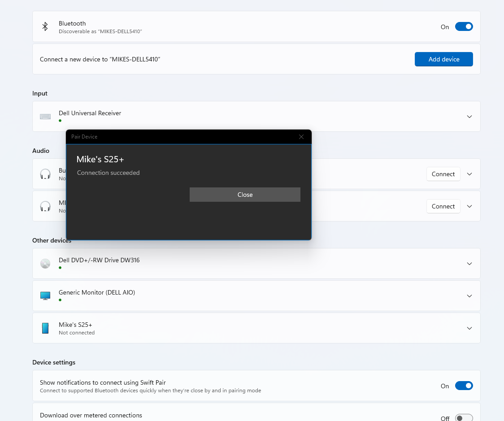504x421 pixels.
Task: Expand the Generic Monitor (DELL AIO) entry
Action: tap(469, 296)
